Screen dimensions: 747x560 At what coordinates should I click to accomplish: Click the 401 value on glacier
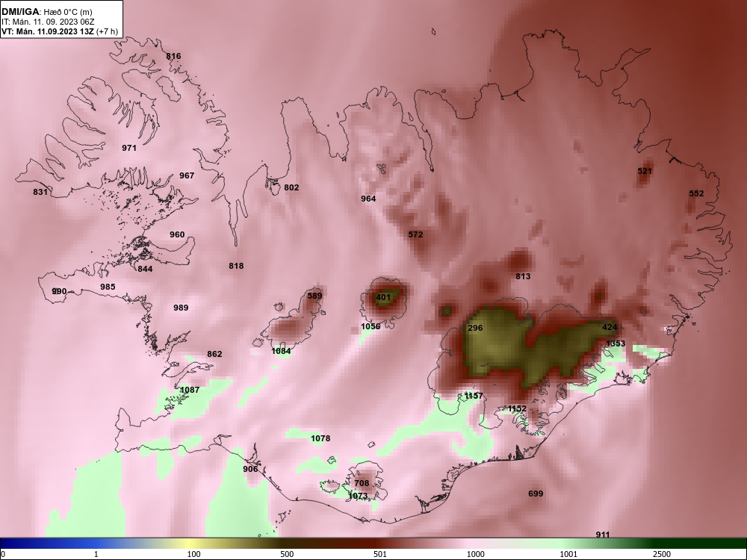(383, 298)
